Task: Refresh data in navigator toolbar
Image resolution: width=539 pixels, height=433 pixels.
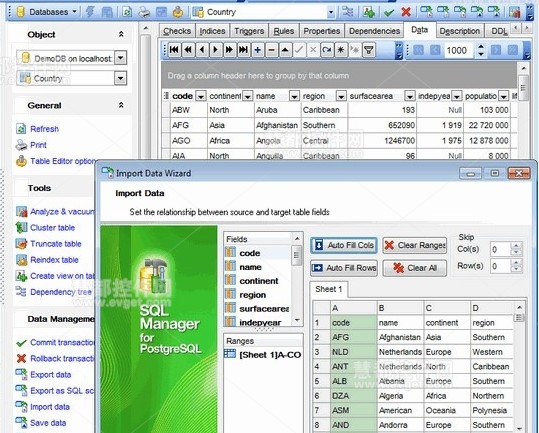Action: (x=327, y=51)
